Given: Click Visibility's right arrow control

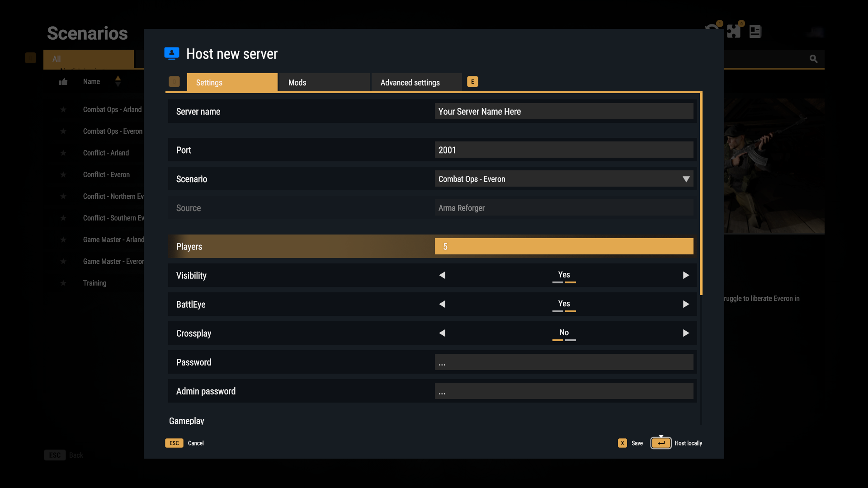Looking at the screenshot, I should [686, 275].
